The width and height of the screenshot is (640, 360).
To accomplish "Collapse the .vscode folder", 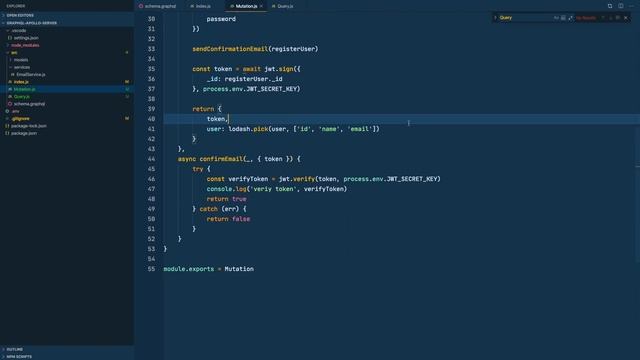I will click(x=67, y=31).
